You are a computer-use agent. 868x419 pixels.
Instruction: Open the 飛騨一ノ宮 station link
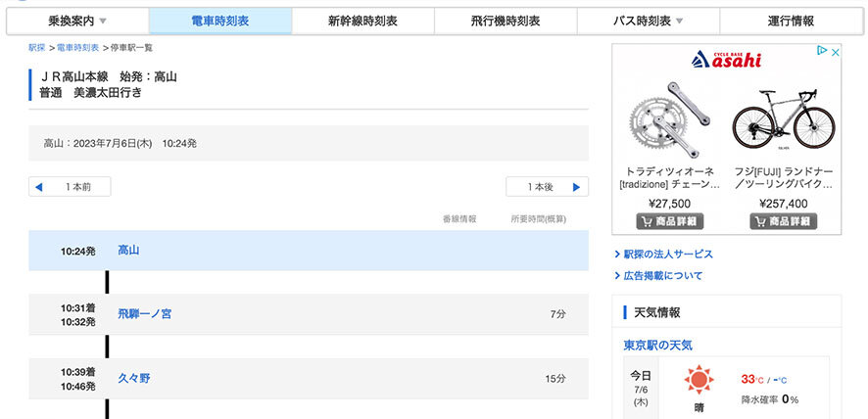144,314
